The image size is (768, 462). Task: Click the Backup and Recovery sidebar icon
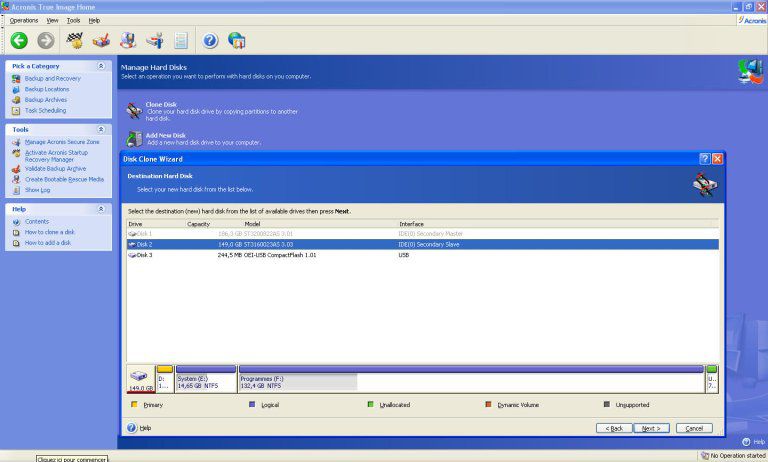(x=16, y=79)
